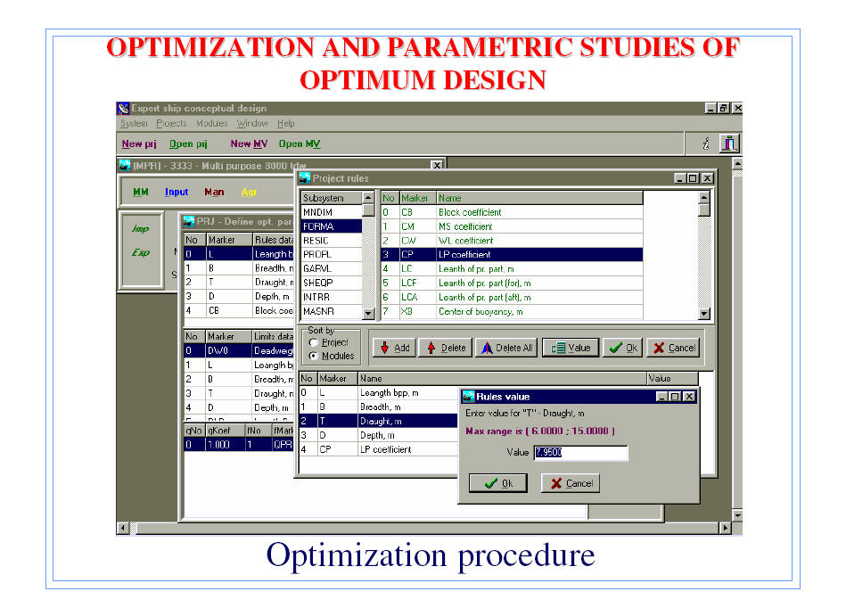Select MASNR in the Subsystem list

(x=332, y=311)
